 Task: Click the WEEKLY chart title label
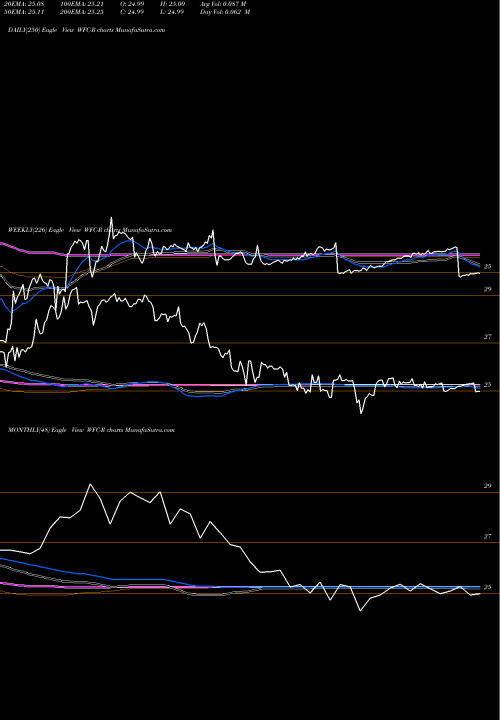coord(90,230)
